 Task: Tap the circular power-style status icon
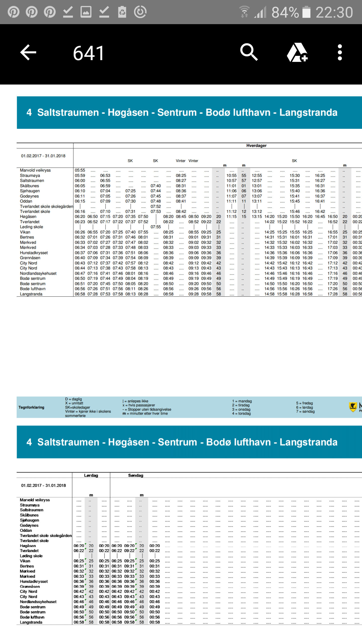[x=140, y=12]
